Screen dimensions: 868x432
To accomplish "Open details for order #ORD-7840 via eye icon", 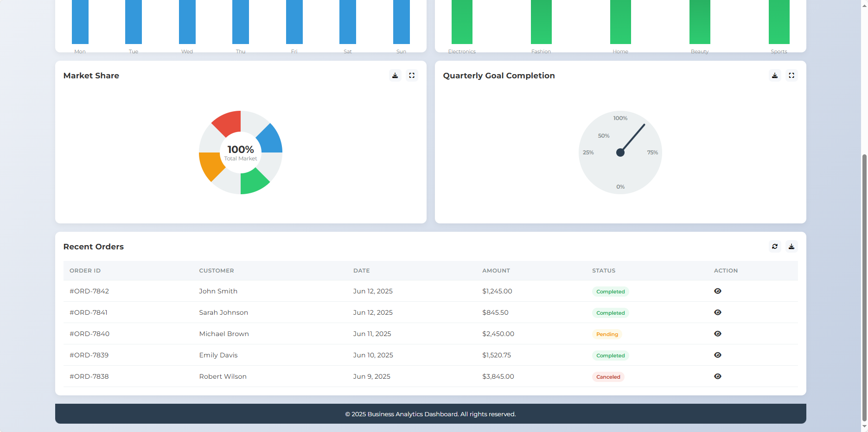I will click(718, 333).
